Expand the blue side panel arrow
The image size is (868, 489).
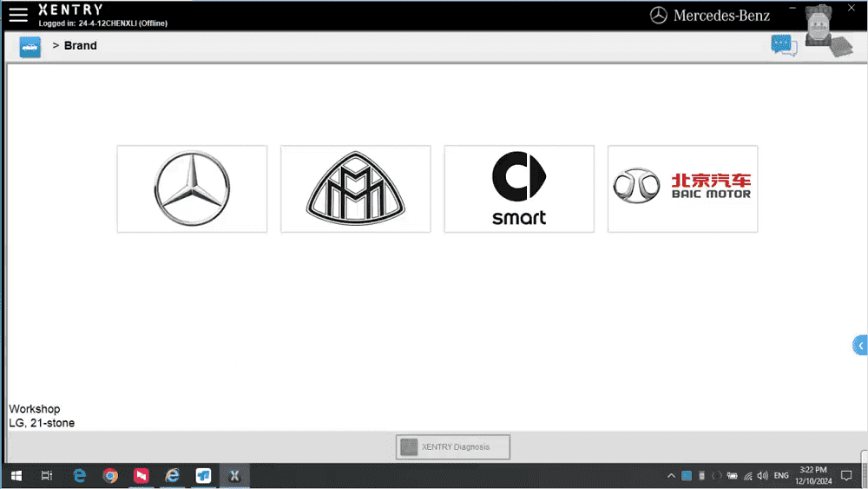pyautogui.click(x=860, y=346)
